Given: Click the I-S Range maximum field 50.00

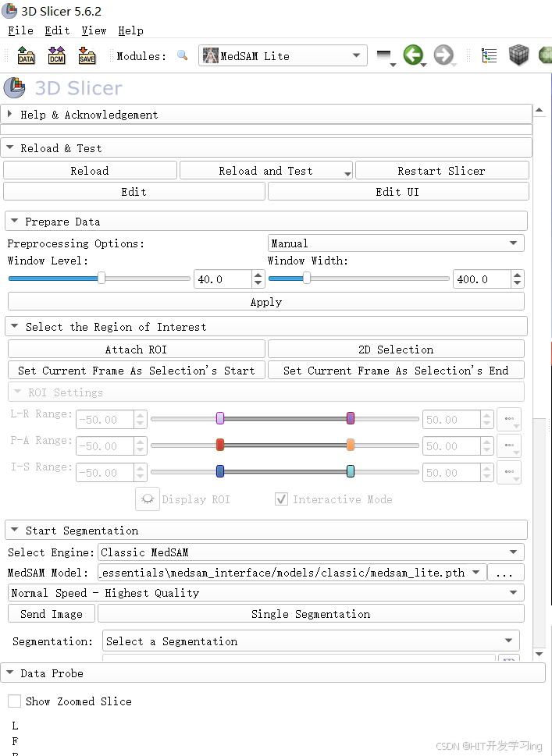Looking at the screenshot, I should point(451,473).
